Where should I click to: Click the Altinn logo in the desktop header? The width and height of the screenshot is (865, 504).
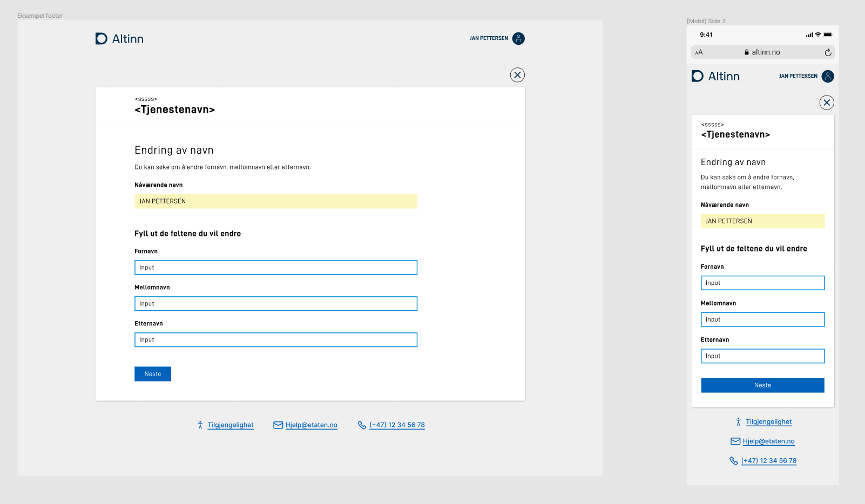click(119, 38)
